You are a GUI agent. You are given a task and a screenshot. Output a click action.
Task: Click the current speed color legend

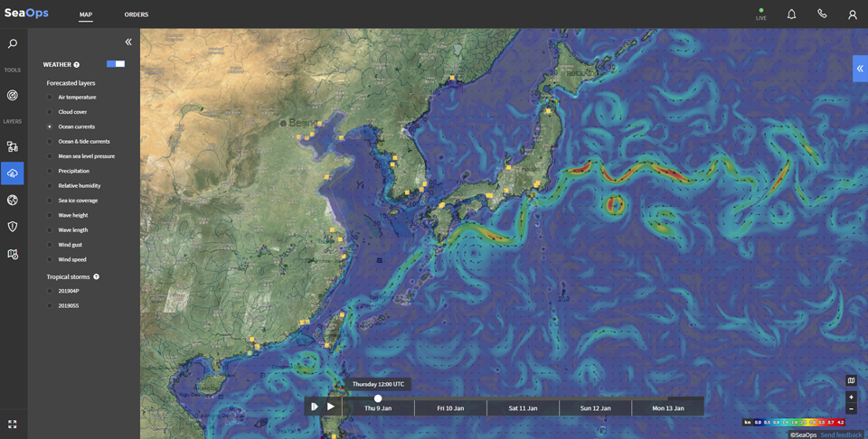coord(795,423)
